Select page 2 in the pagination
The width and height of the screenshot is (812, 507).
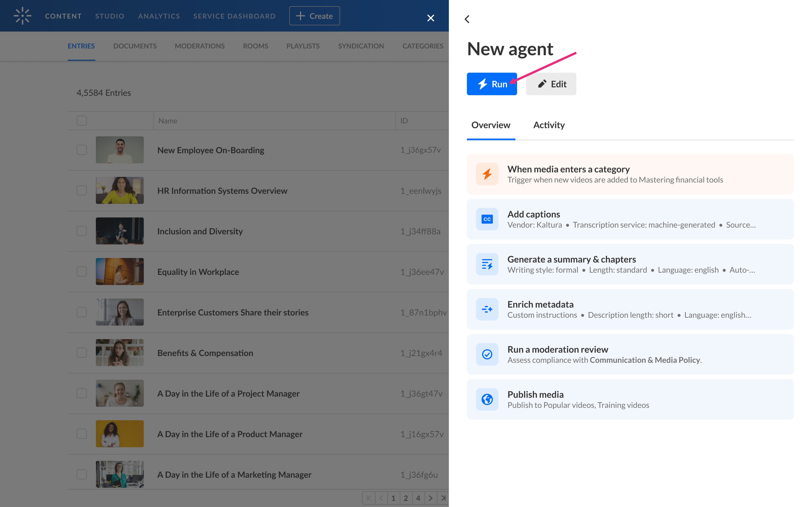[406, 498]
